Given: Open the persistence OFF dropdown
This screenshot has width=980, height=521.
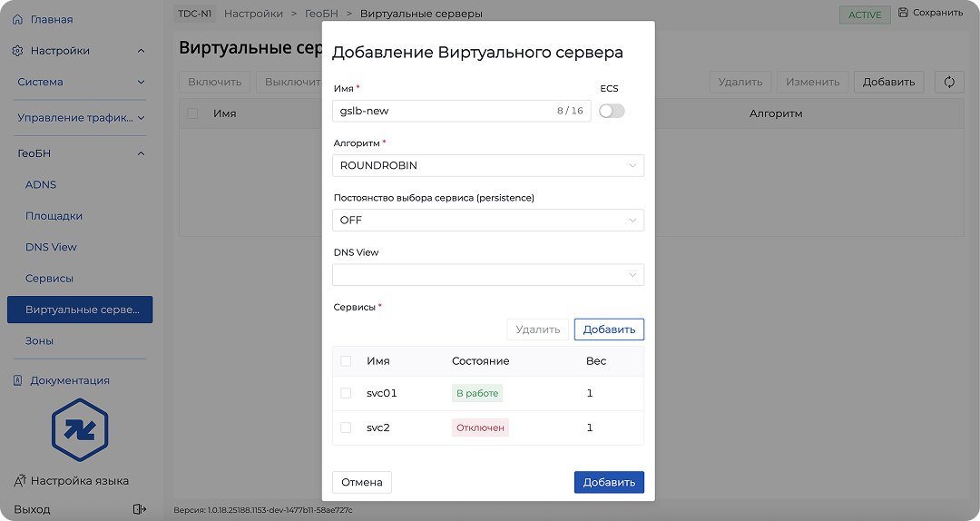Looking at the screenshot, I should [x=488, y=220].
